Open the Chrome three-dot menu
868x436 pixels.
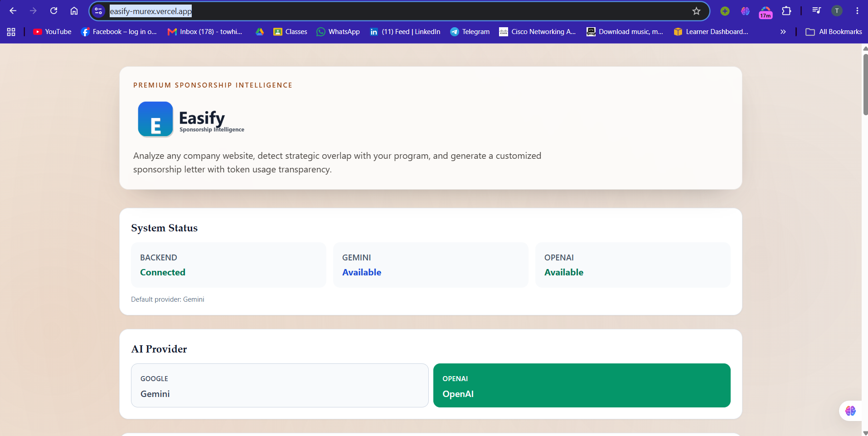(857, 11)
